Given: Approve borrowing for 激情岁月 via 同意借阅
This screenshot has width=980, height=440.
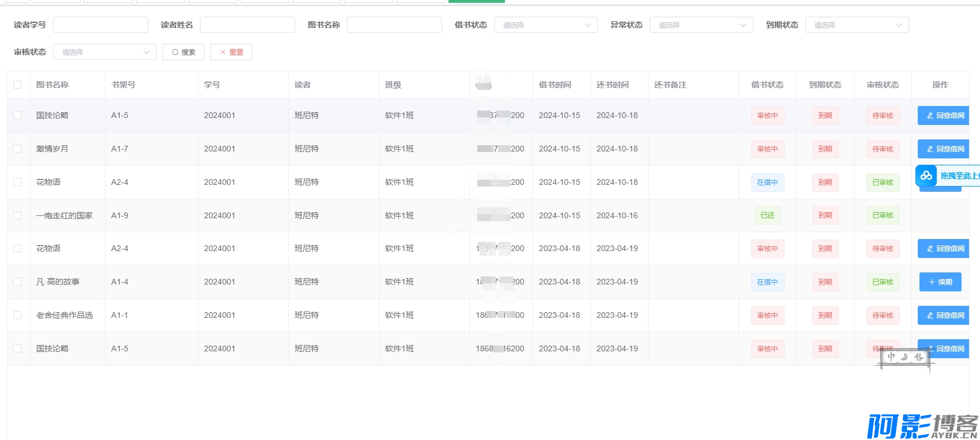Looking at the screenshot, I should pos(944,149).
